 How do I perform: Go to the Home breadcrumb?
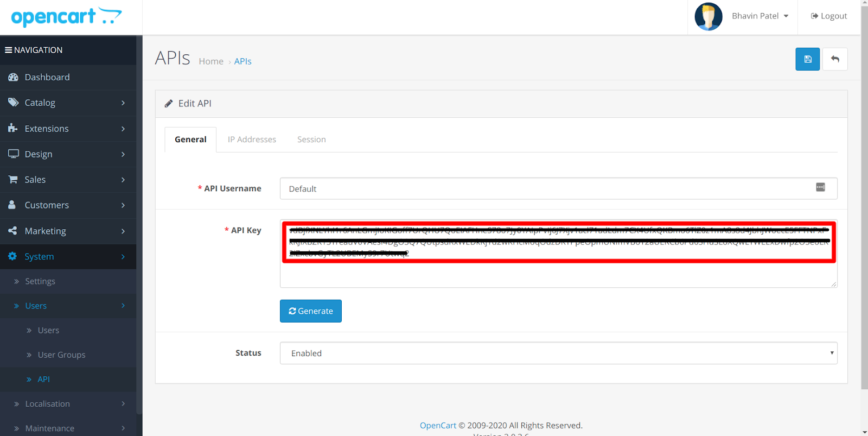[x=211, y=61]
